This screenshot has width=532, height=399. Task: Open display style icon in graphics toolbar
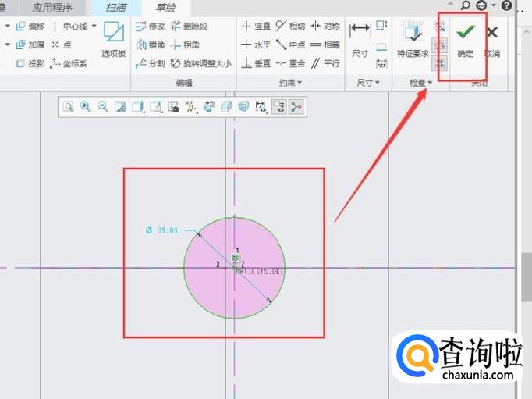coord(138,107)
